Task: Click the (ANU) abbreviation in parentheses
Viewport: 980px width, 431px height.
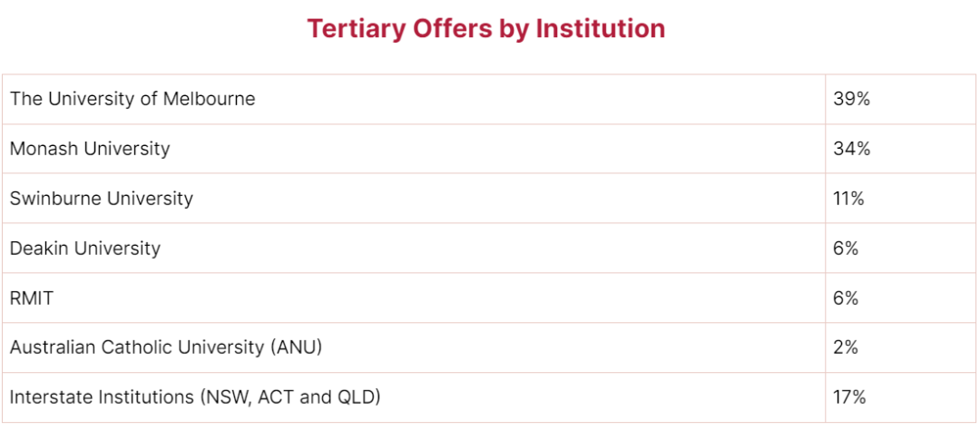Action: (296, 348)
